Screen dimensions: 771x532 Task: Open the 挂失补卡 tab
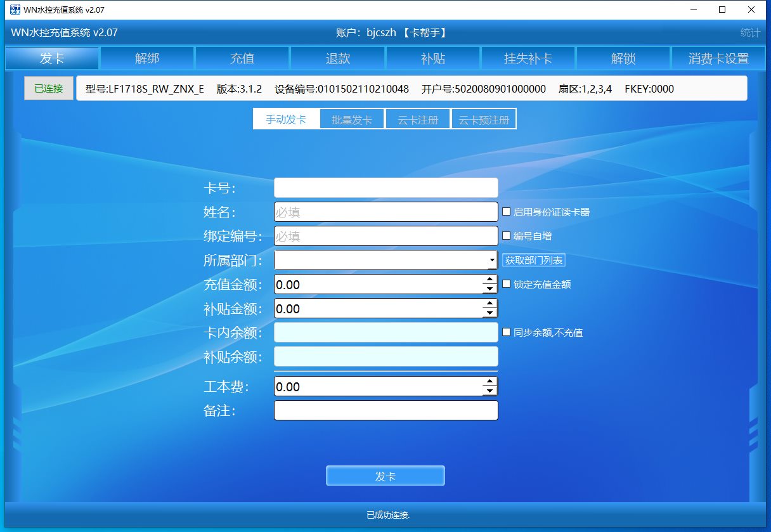528,59
